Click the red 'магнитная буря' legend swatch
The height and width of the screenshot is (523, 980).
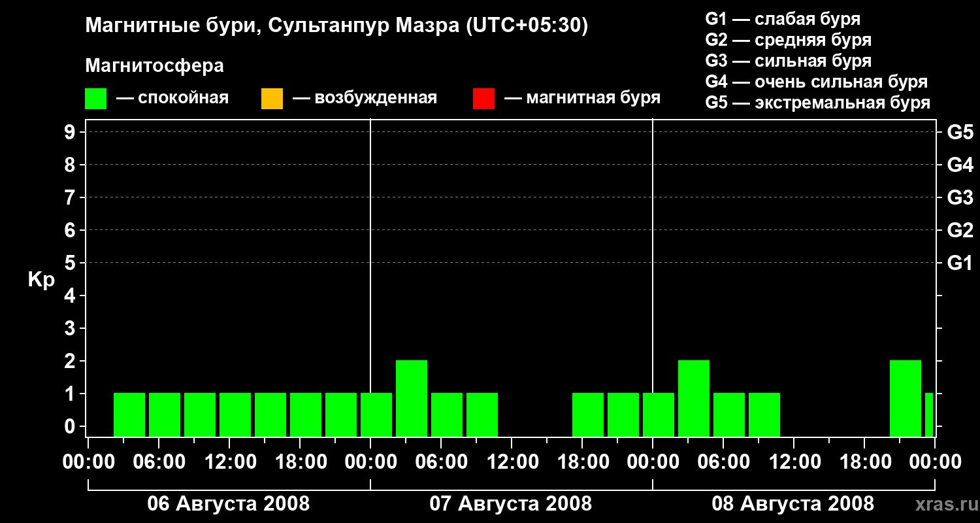(x=483, y=99)
